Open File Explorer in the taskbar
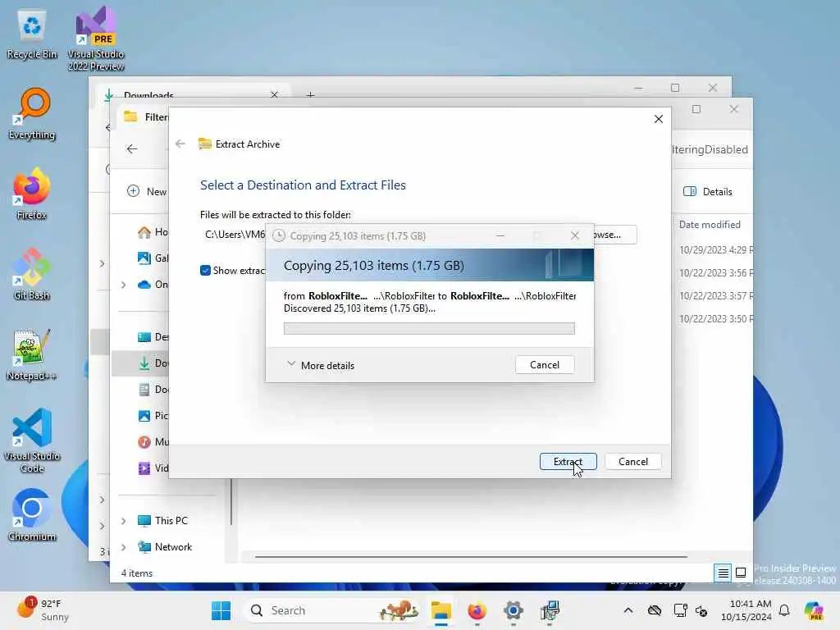840x630 pixels. tap(441, 610)
